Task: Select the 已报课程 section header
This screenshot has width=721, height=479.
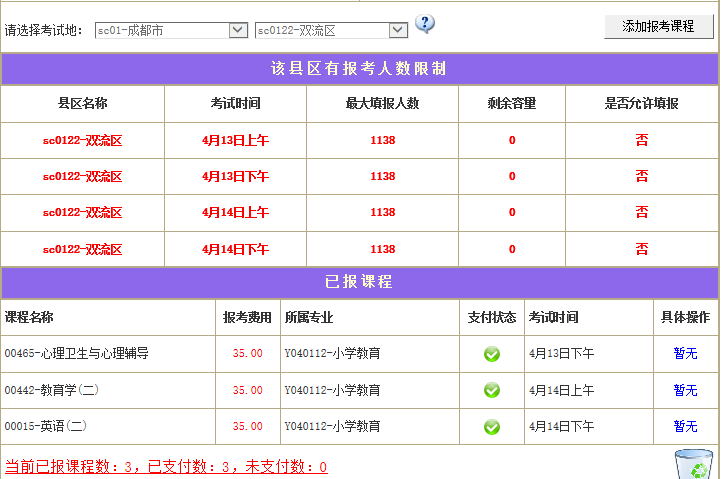Action: (x=359, y=282)
